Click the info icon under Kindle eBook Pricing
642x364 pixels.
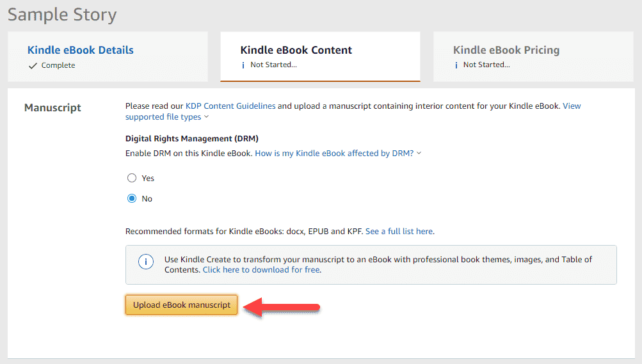(x=456, y=65)
